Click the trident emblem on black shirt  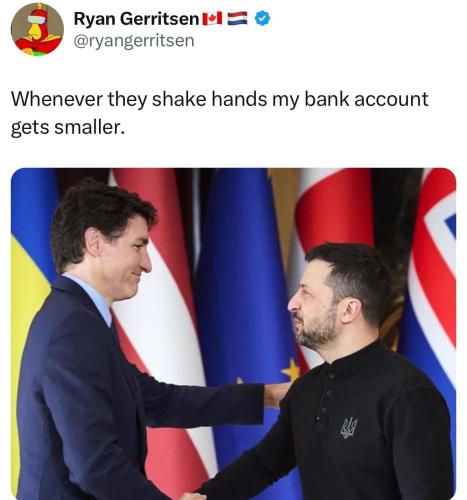[x=349, y=427]
